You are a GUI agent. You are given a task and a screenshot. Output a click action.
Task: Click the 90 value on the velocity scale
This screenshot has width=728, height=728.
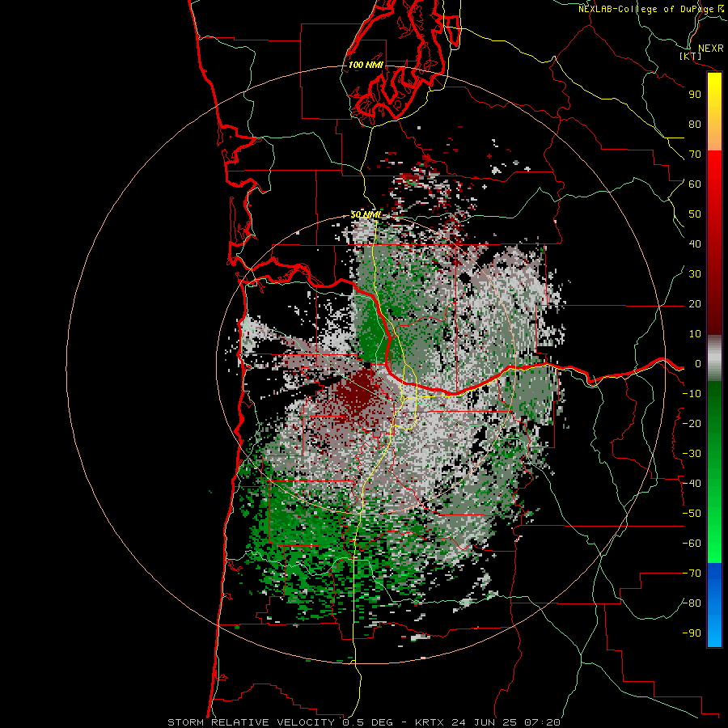(x=695, y=95)
